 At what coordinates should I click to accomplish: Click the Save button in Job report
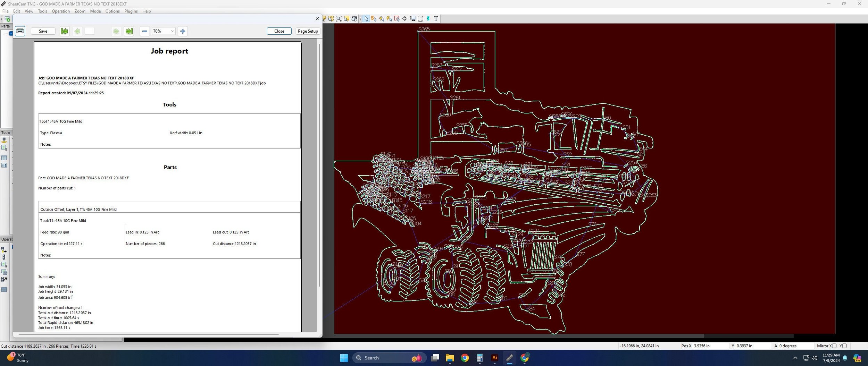(x=43, y=31)
